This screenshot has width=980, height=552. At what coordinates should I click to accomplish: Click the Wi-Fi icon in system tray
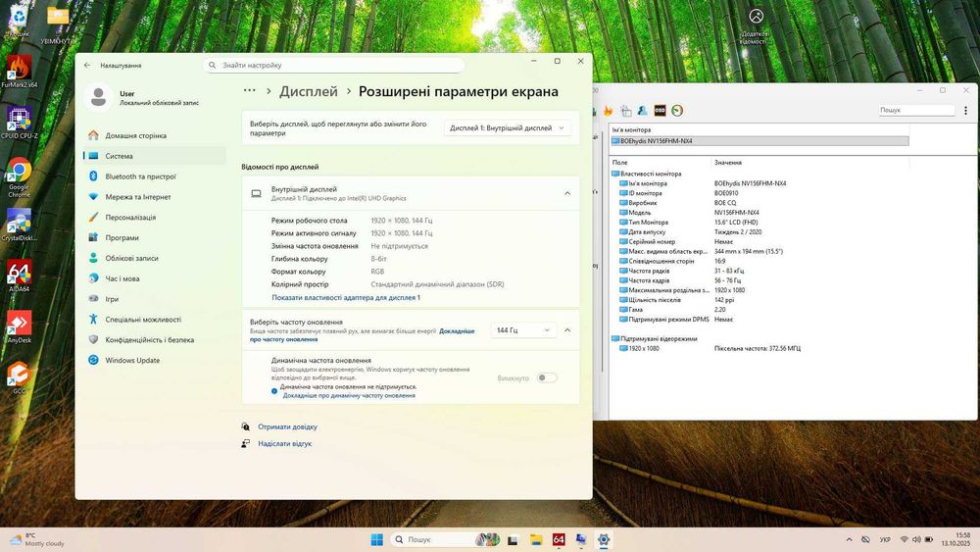click(904, 539)
